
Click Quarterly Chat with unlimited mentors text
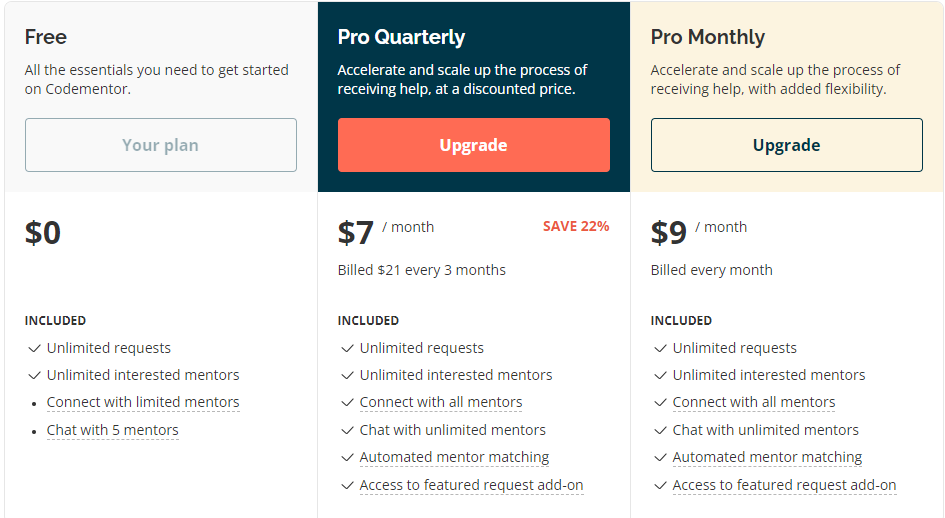(x=453, y=430)
